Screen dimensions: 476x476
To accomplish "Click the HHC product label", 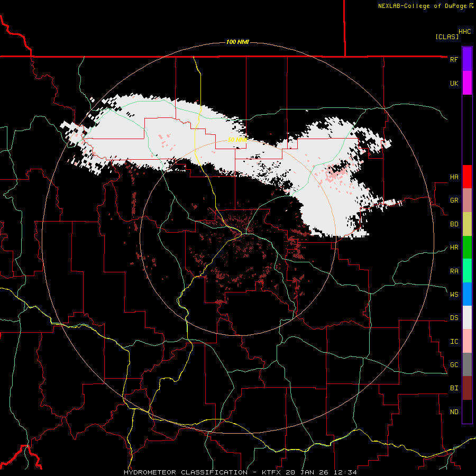I will pos(465,32).
